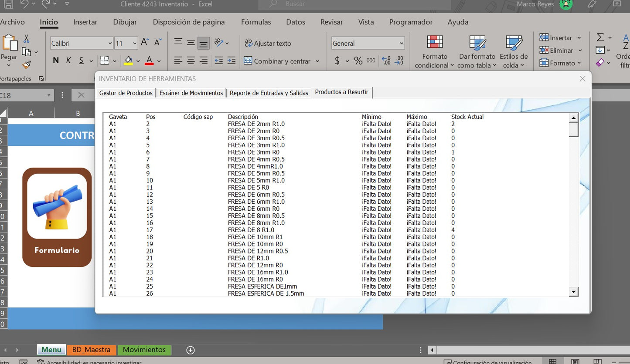Open Dar formato como tabla
Viewport: 630px width, 364px height.
click(477, 52)
